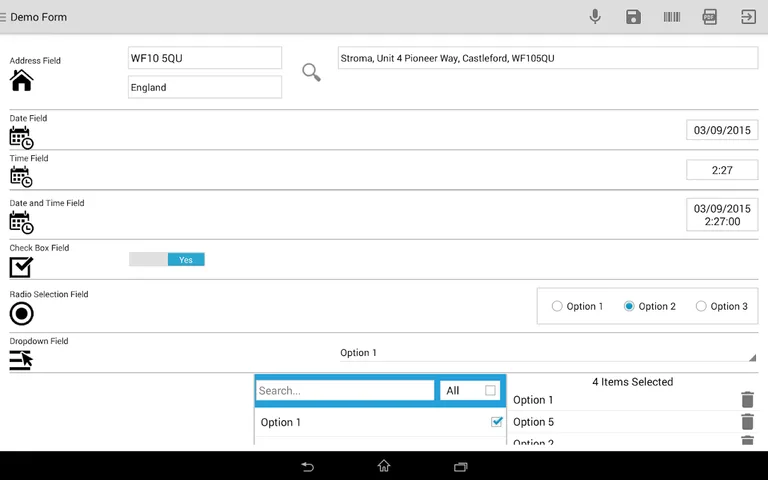
Task: Click the Radio Selection Field label
Action: pyautogui.click(x=49, y=294)
